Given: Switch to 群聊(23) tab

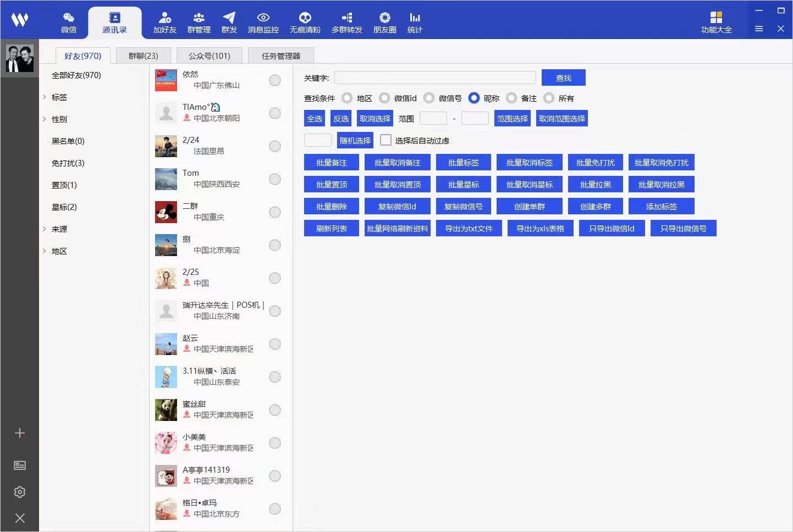Looking at the screenshot, I should (x=144, y=56).
